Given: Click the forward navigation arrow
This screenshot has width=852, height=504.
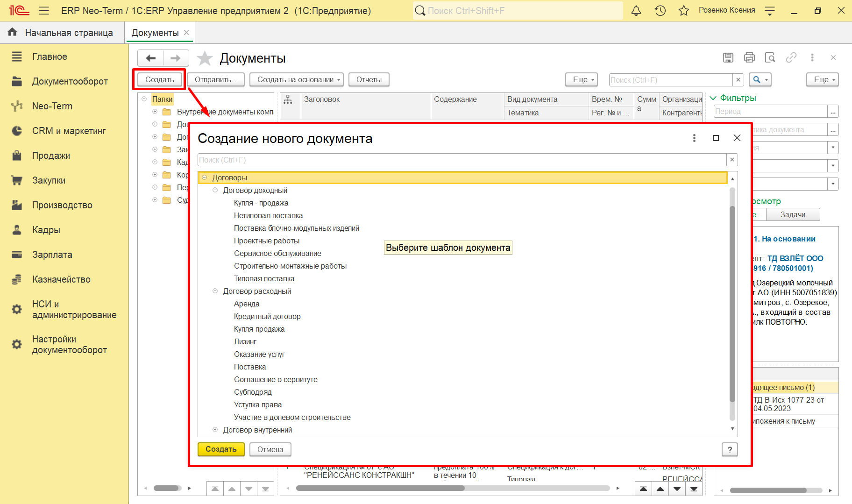Looking at the screenshot, I should coord(176,58).
